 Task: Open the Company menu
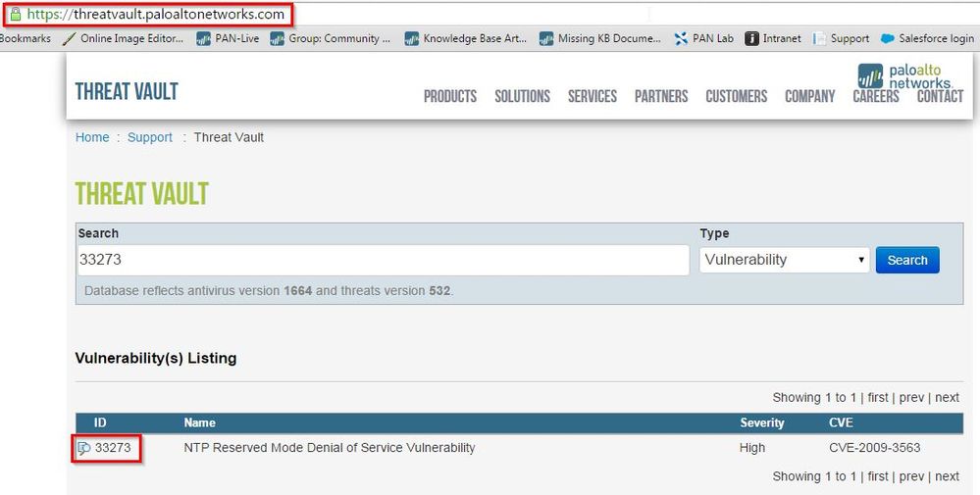point(810,96)
